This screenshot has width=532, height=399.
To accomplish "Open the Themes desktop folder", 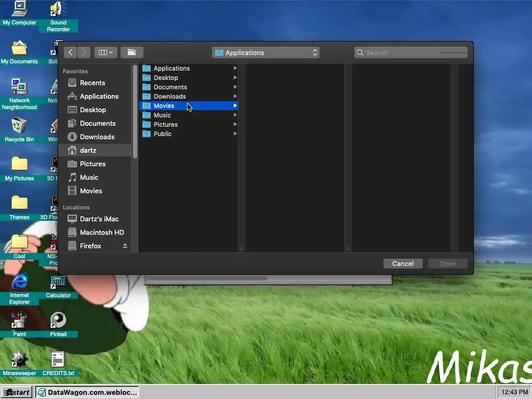I will click(19, 208).
